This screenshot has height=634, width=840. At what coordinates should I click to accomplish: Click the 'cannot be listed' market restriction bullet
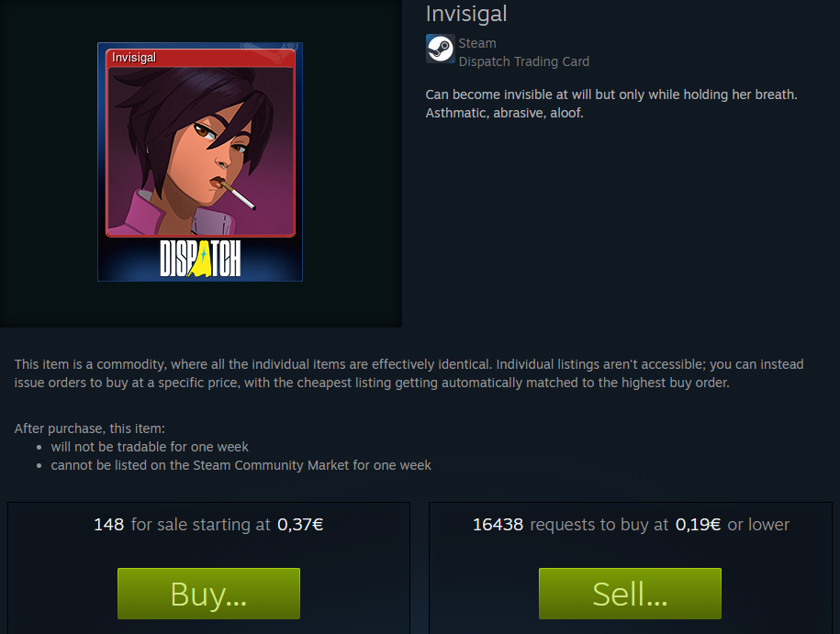click(241, 465)
